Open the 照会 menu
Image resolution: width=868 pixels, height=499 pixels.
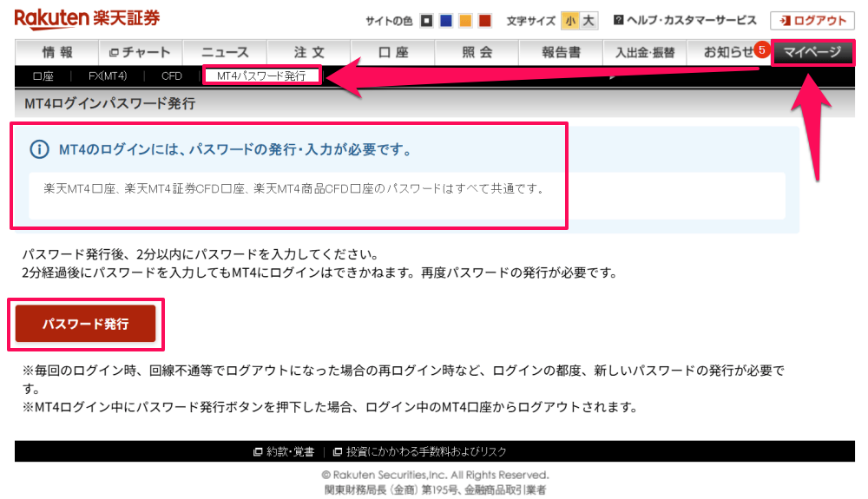pyautogui.click(x=477, y=53)
